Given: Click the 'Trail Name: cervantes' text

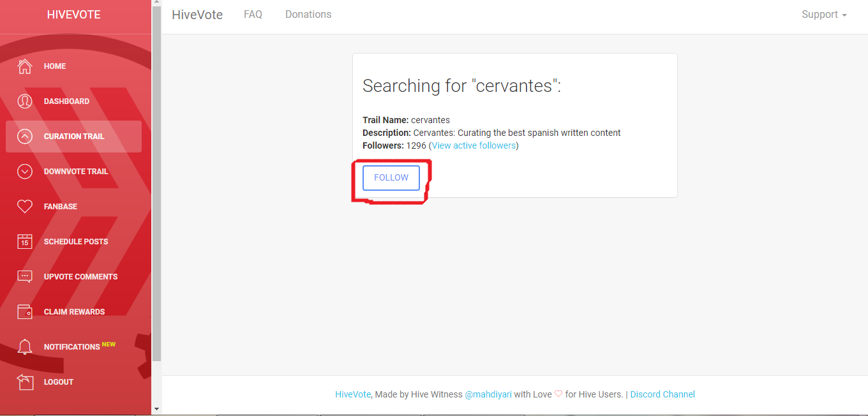Looking at the screenshot, I should coord(406,120).
